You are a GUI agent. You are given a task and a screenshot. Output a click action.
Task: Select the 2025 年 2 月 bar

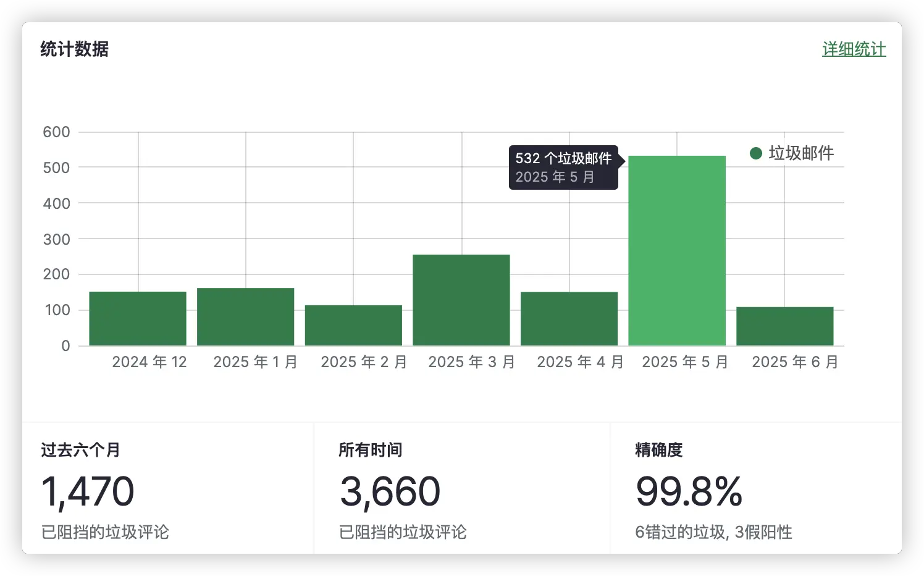353,325
